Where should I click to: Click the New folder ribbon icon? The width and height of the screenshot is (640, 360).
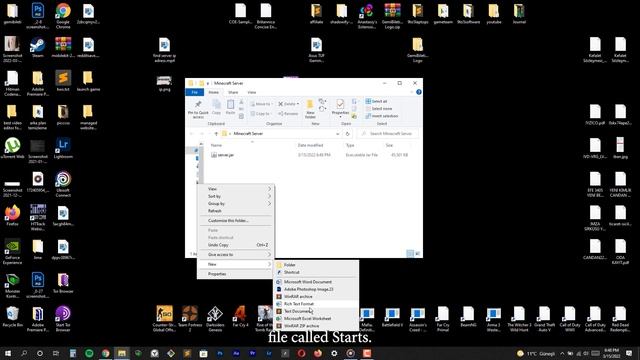point(310,109)
